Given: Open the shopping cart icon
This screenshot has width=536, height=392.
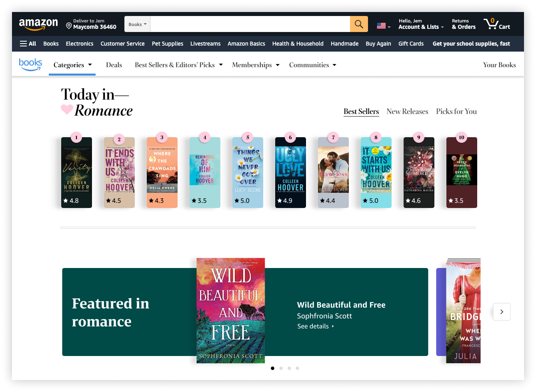Looking at the screenshot, I should 497,24.
